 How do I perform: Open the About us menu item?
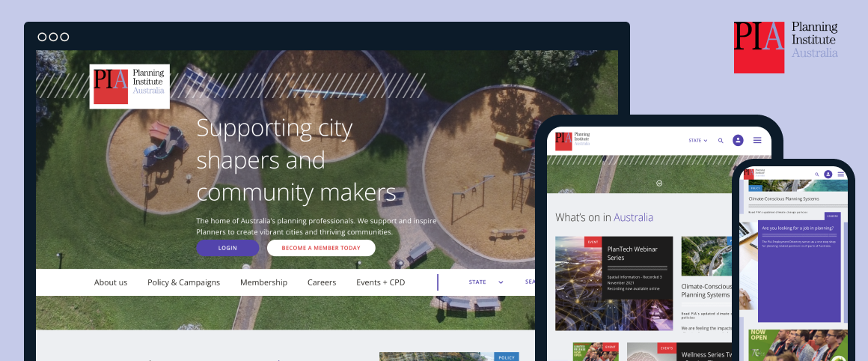[111, 282]
